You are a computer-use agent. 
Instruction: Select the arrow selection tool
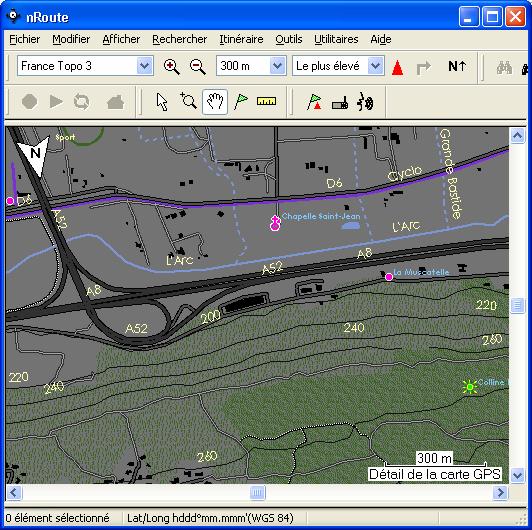click(x=162, y=102)
